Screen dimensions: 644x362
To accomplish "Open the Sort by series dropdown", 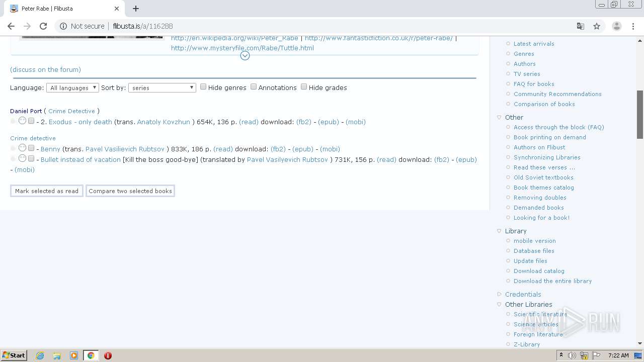I will coord(162,87).
